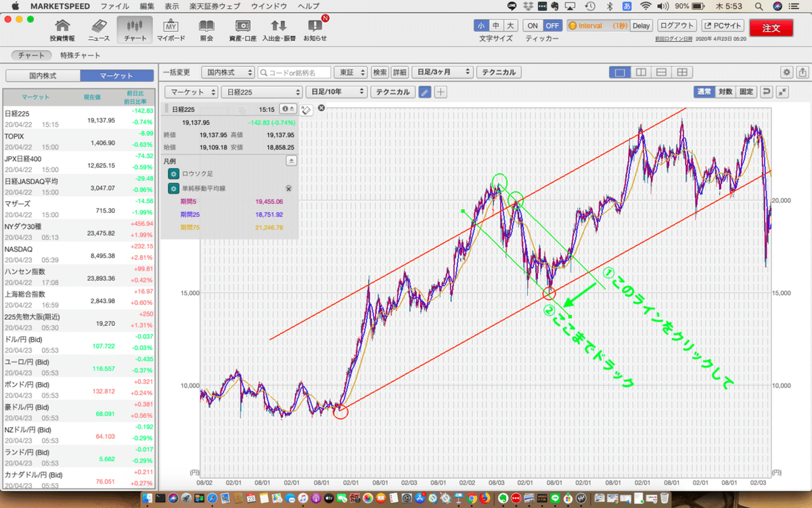Open the マイボード icon
The image size is (812, 508).
click(171, 30)
